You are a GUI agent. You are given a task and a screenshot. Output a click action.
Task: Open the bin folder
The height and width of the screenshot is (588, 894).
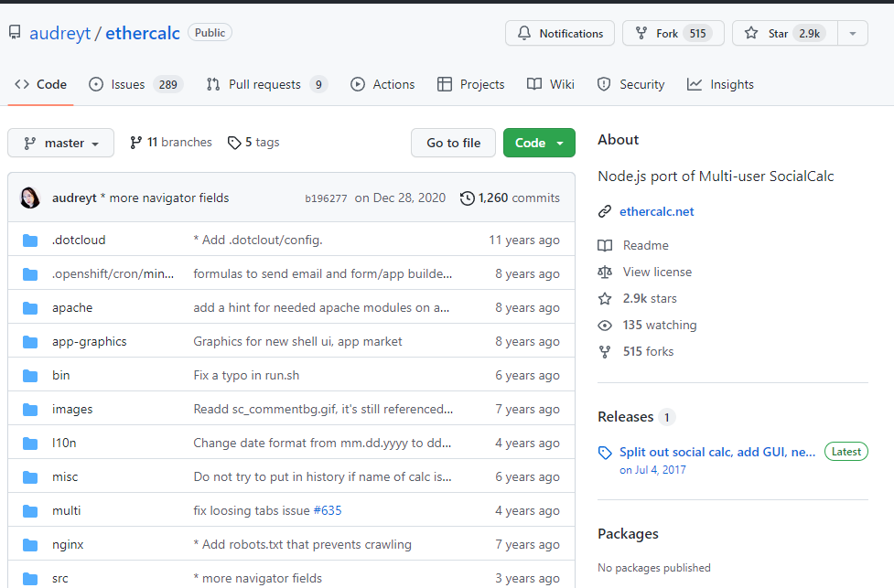61,376
